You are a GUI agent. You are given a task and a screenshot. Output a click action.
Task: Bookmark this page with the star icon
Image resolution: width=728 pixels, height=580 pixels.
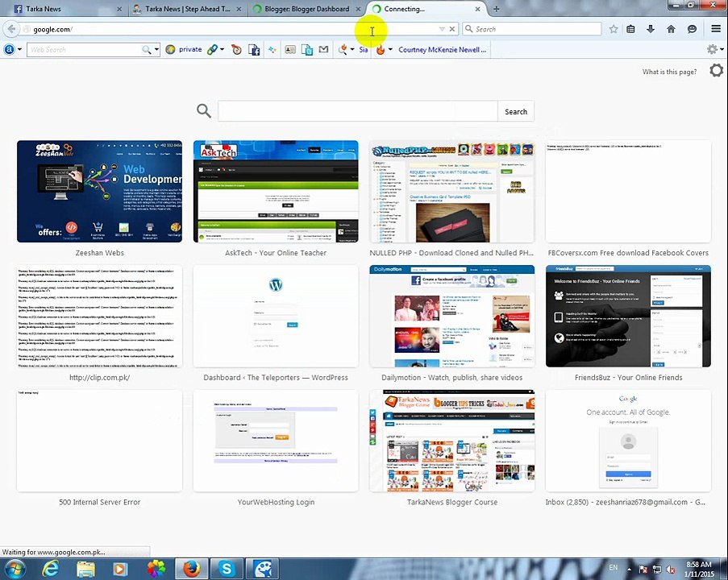tap(614, 29)
